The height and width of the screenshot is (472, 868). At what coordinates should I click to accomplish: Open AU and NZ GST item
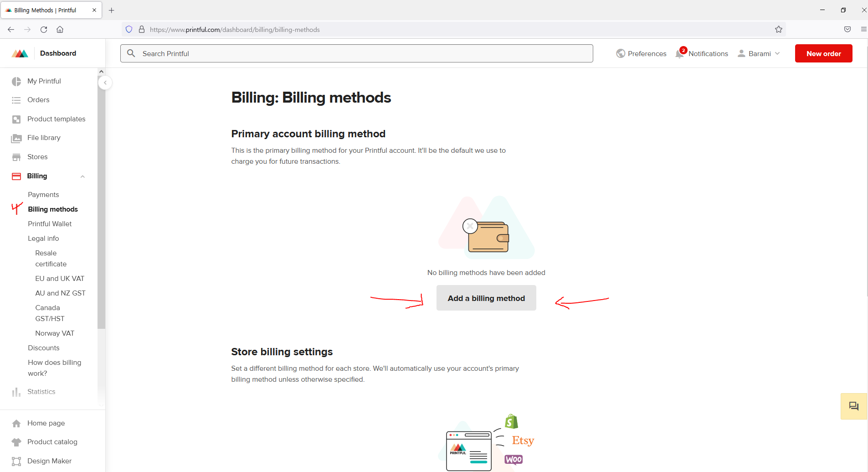60,293
